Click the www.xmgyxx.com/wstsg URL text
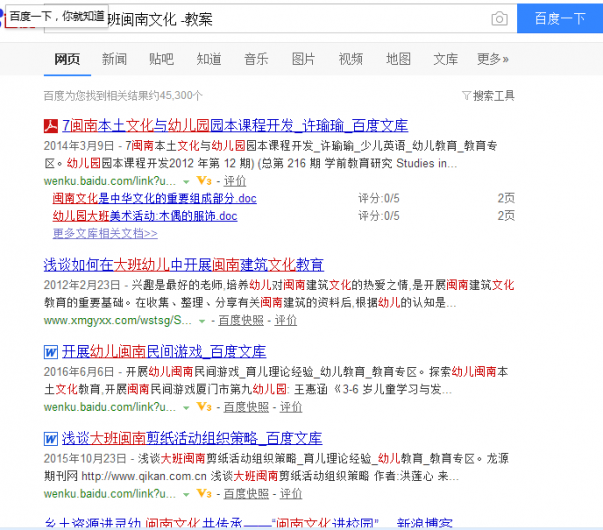This screenshot has height=530, width=603. (x=117, y=320)
